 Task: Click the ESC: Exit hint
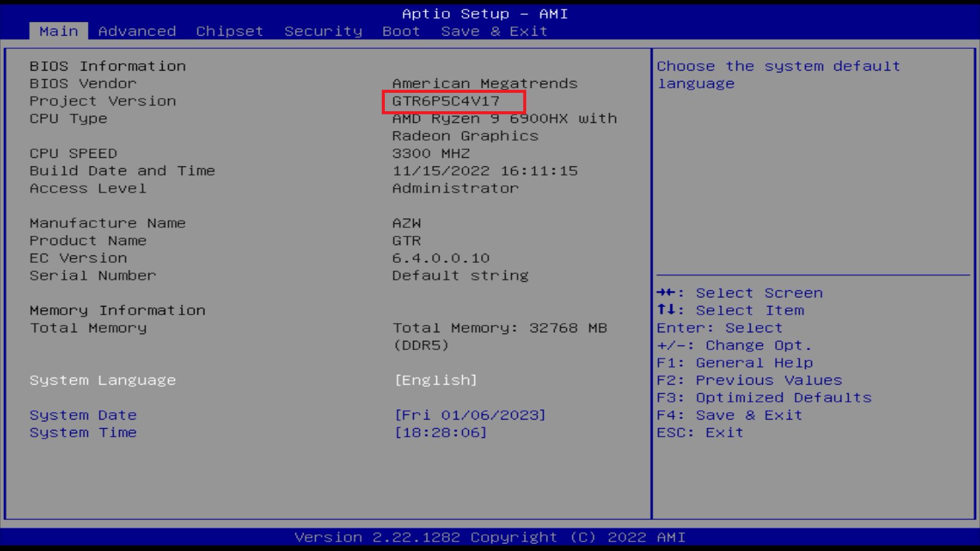click(700, 433)
